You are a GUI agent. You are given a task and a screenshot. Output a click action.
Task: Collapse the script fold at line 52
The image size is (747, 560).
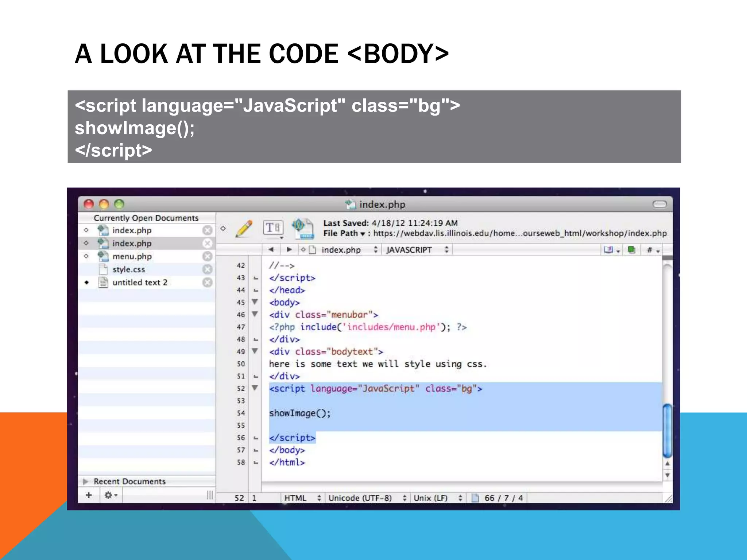pyautogui.click(x=255, y=388)
